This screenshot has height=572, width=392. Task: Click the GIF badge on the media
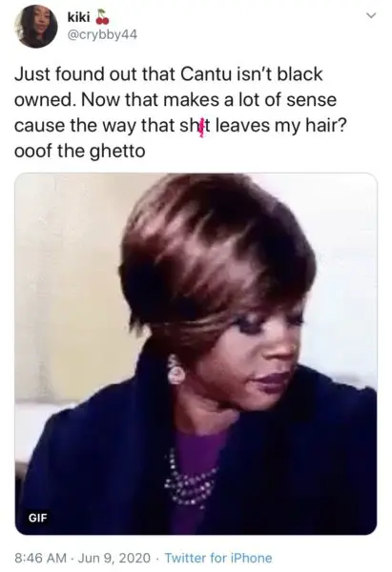coord(38,518)
